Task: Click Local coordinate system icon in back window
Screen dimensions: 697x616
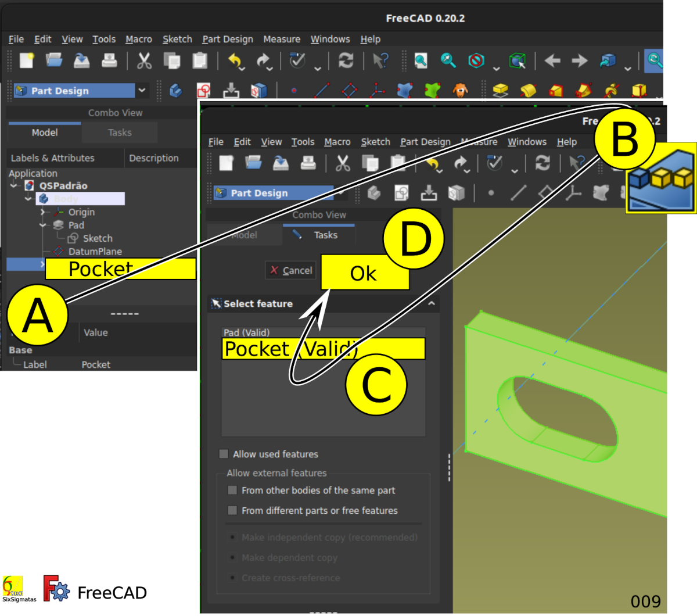Action: point(378,91)
